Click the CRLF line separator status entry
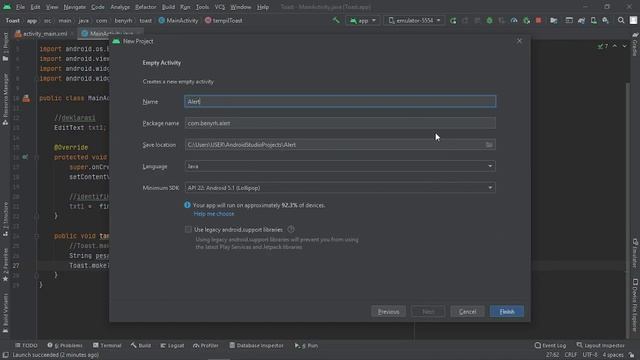The image size is (640, 360). pyautogui.click(x=571, y=355)
